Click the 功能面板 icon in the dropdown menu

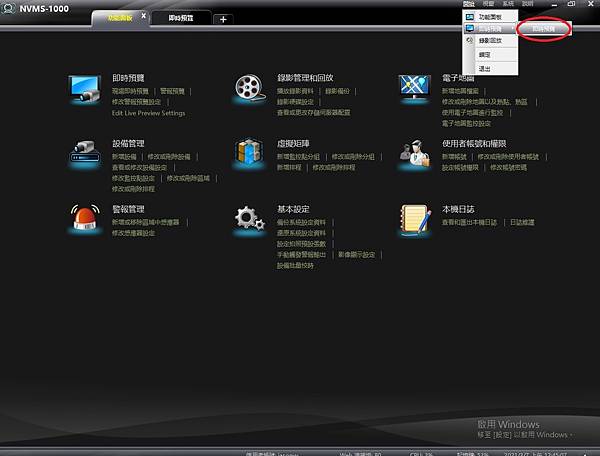coord(470,17)
